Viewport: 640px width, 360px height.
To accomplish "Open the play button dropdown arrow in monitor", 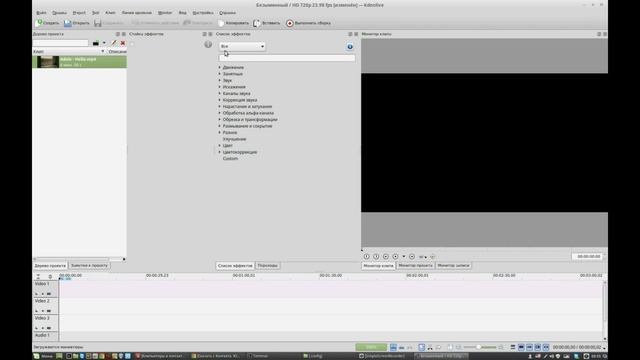I will point(404,257).
